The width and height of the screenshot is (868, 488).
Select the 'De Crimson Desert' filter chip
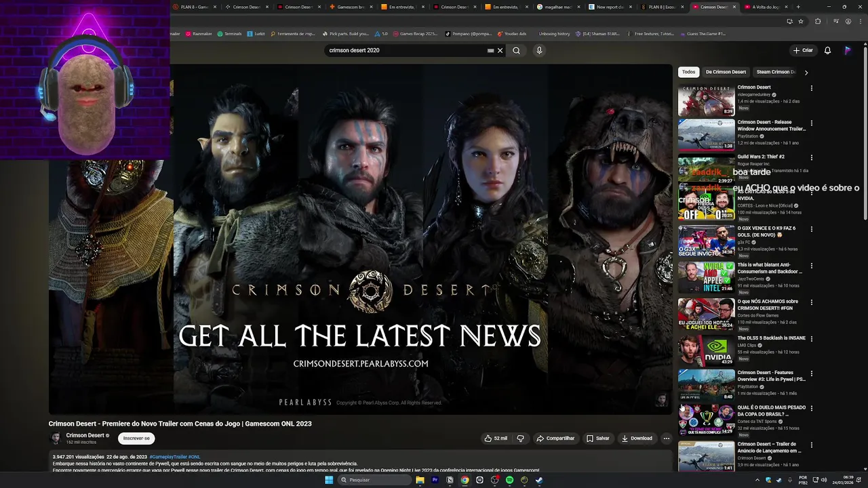(x=726, y=72)
